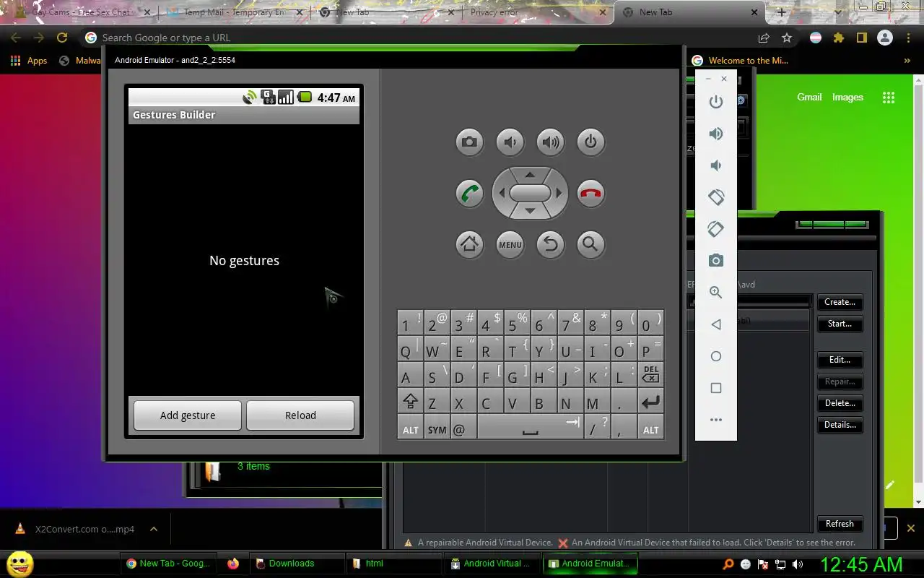
Task: Click the smiley start button on taskbar
Action: tap(19, 564)
